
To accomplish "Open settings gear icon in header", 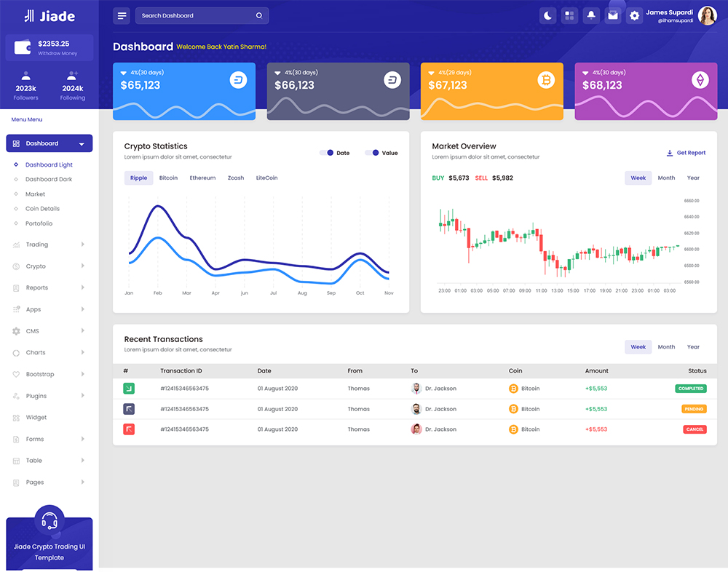I will (x=635, y=15).
